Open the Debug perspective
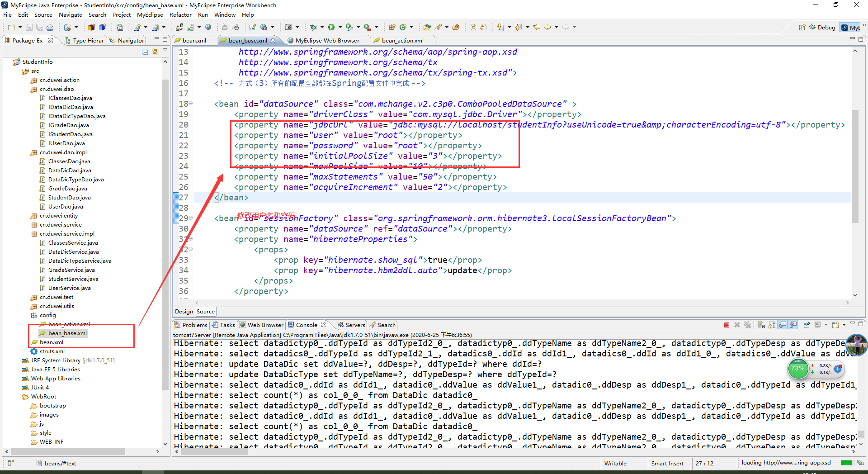The height and width of the screenshot is (474, 868). point(822,27)
